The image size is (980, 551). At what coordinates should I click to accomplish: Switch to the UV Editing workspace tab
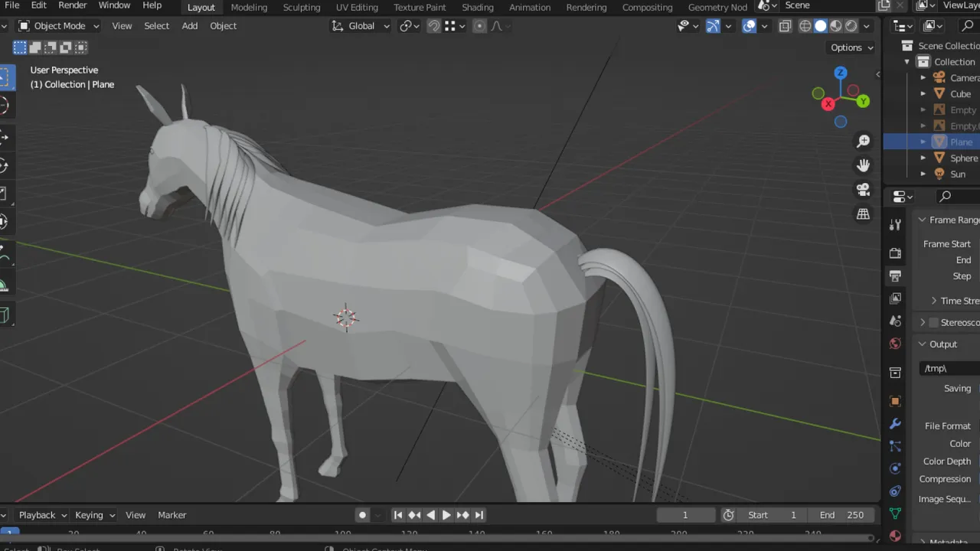(357, 7)
